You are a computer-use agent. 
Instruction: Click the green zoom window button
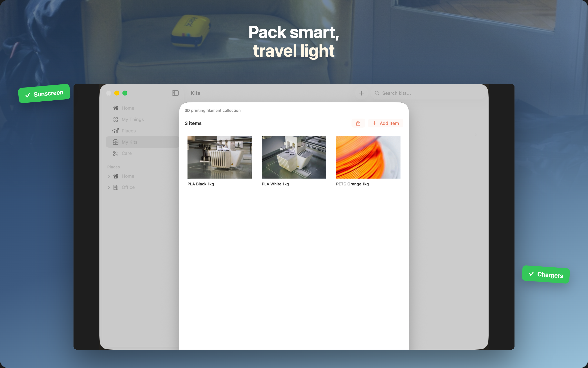125,93
